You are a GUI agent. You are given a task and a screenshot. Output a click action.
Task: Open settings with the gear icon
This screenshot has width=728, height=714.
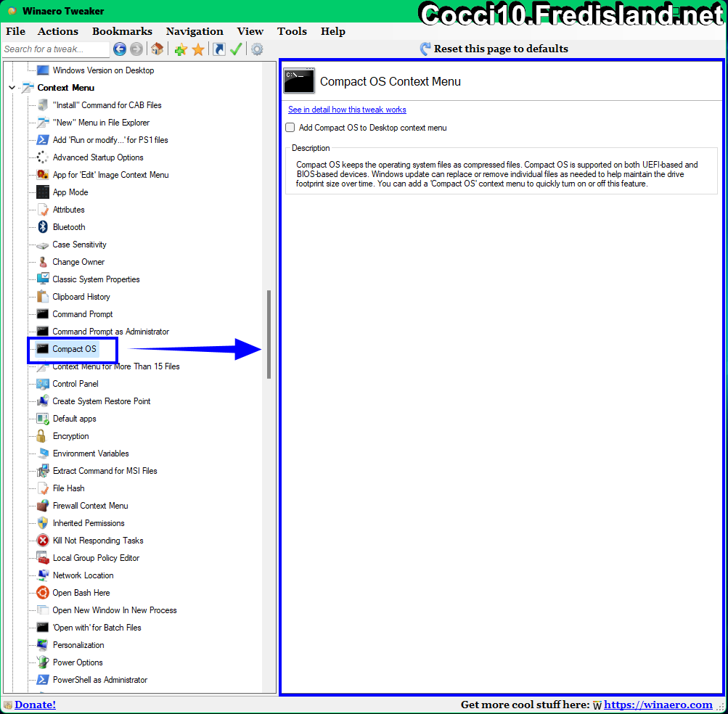pyautogui.click(x=257, y=49)
